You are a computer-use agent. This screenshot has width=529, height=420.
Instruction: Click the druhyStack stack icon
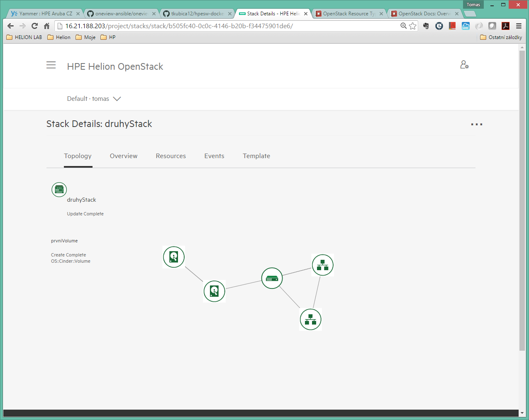(59, 190)
